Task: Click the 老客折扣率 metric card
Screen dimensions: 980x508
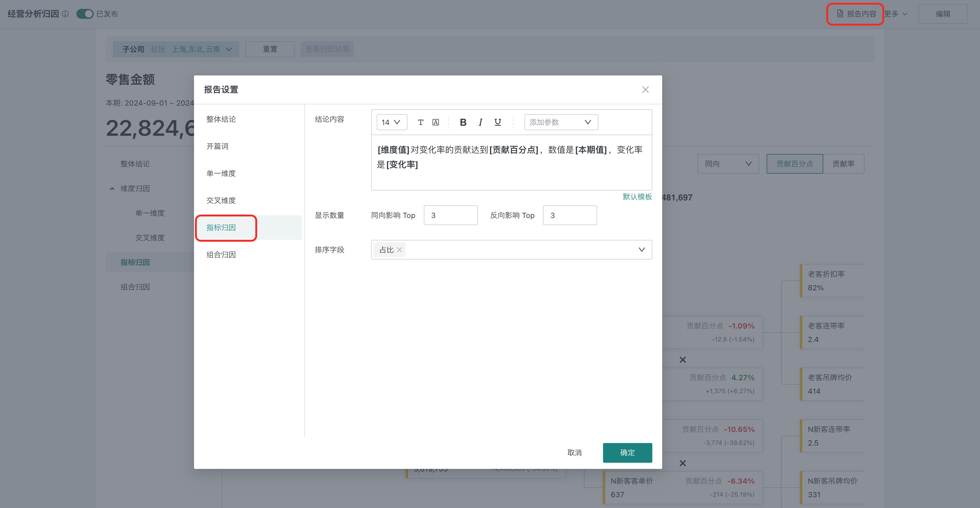Action: [x=832, y=281]
